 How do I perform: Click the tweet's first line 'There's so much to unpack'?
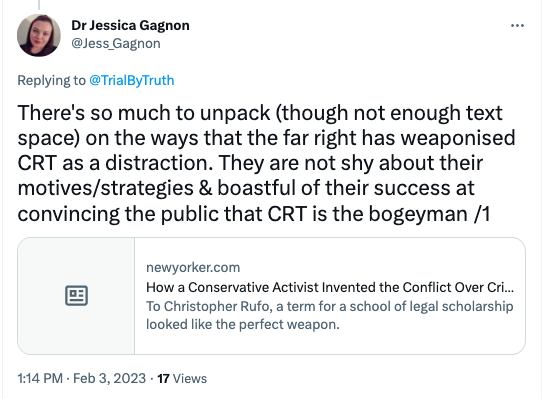point(260,113)
